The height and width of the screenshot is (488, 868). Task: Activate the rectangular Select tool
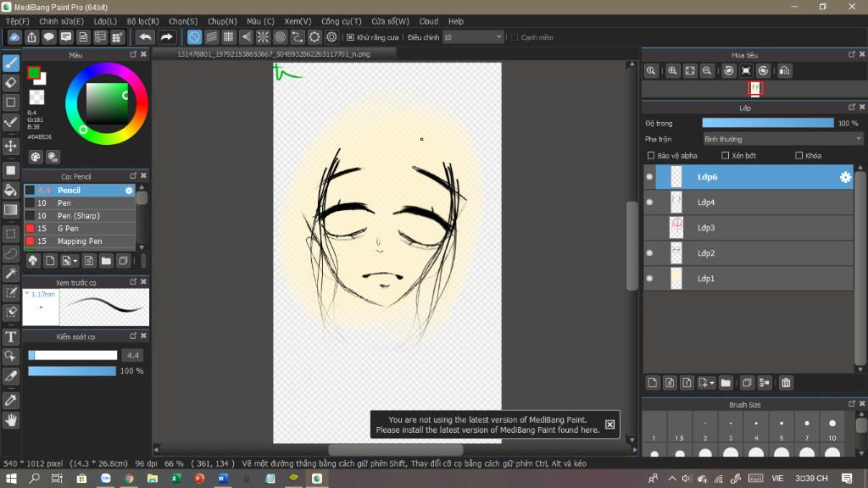11,234
